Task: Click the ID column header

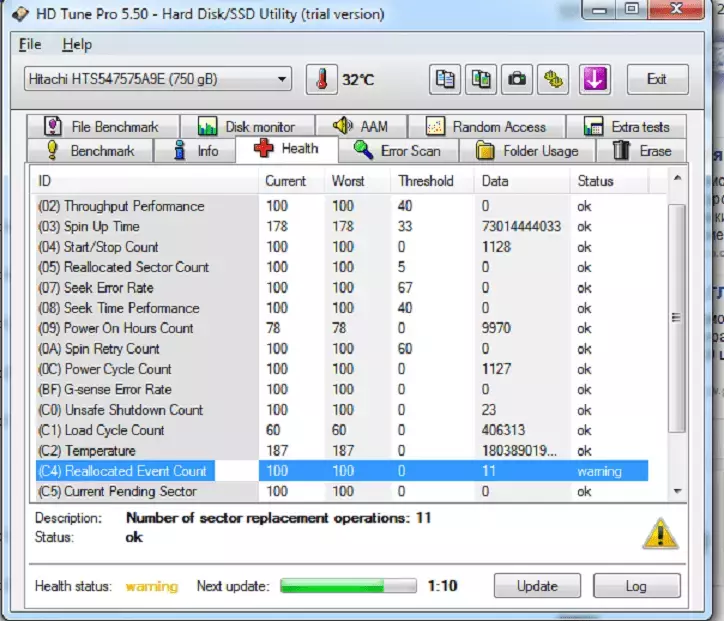Action: pyautogui.click(x=145, y=181)
